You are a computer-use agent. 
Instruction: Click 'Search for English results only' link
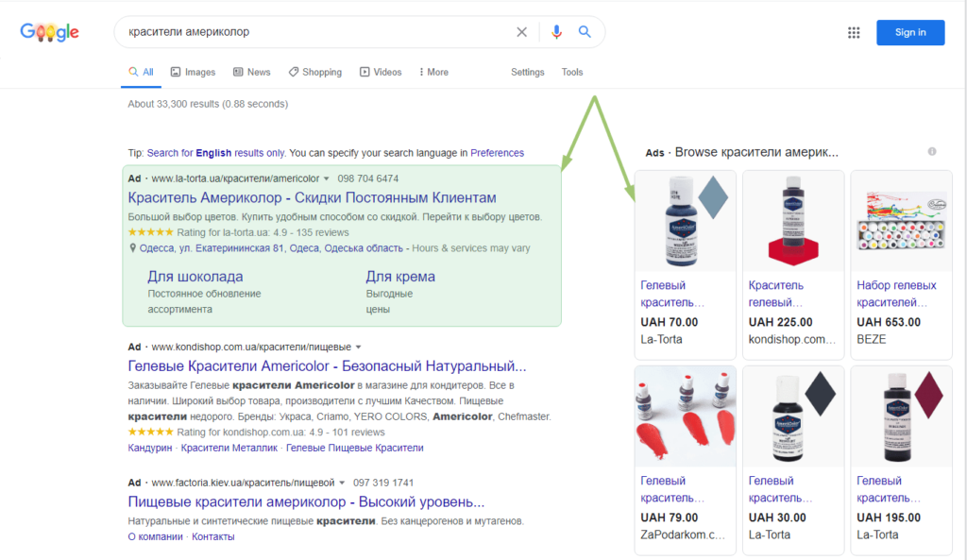coord(216,153)
